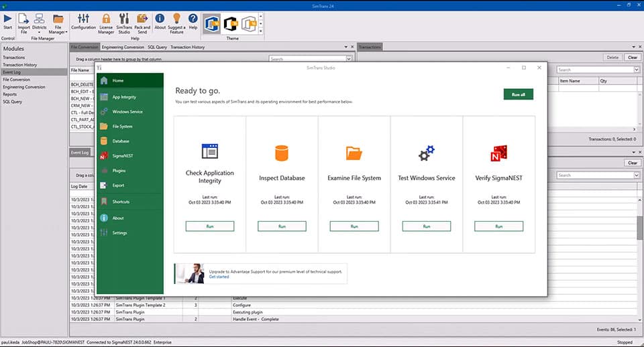Click the Event Log panel tab
644x347 pixels.
click(80, 153)
